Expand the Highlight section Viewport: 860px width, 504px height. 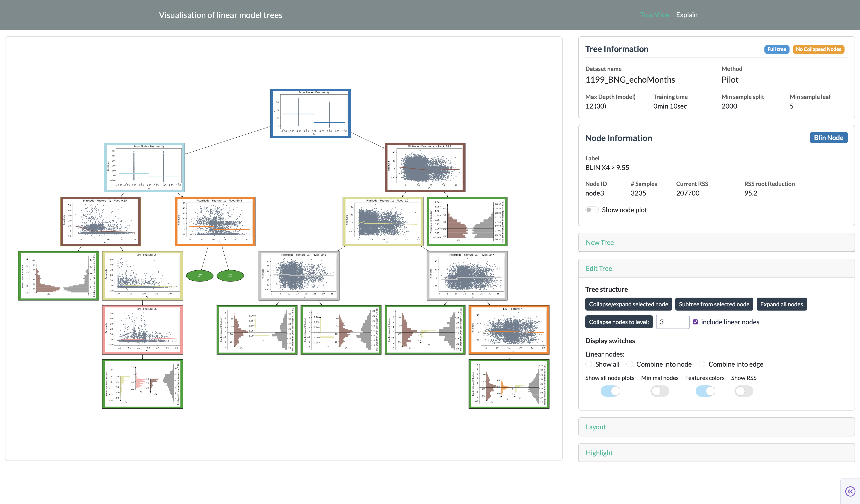[716, 453]
